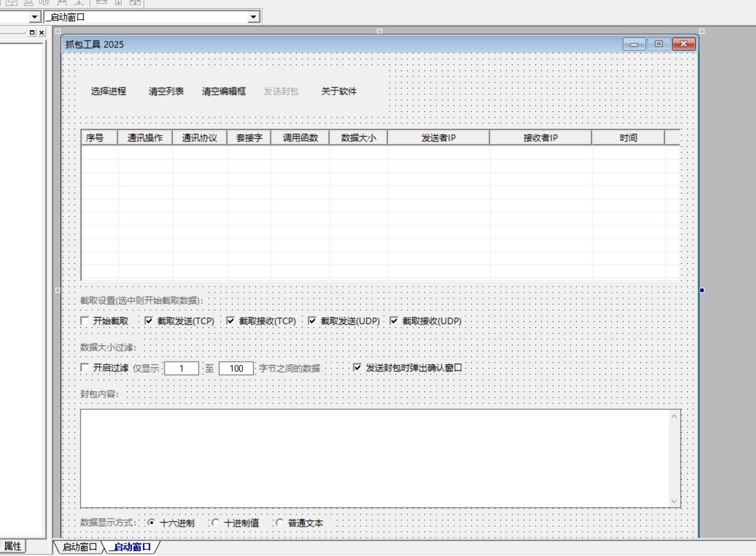Select the 十进制值 display mode
The height and width of the screenshot is (556, 756).
[215, 523]
